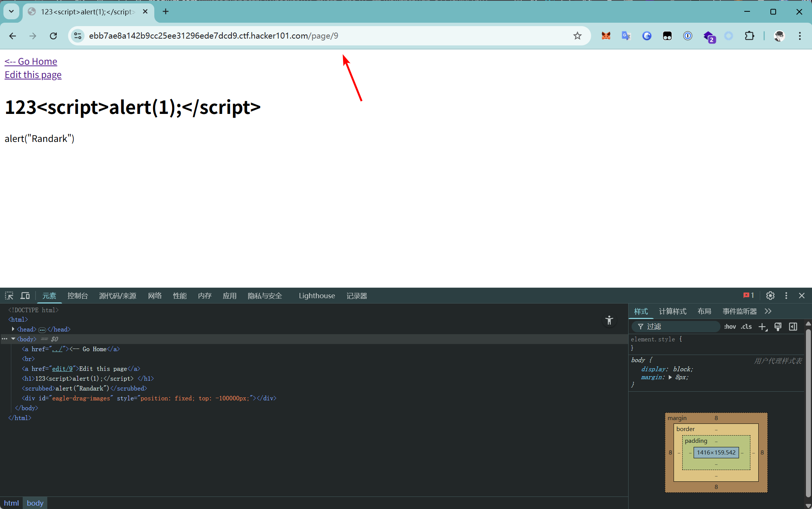Switch to the 网络 tab
Viewport: 812px width, 509px height.
point(155,296)
